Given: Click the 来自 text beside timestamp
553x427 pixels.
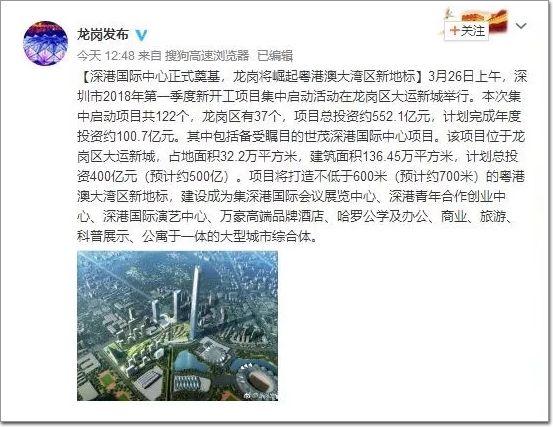Looking at the screenshot, I should click(150, 55).
